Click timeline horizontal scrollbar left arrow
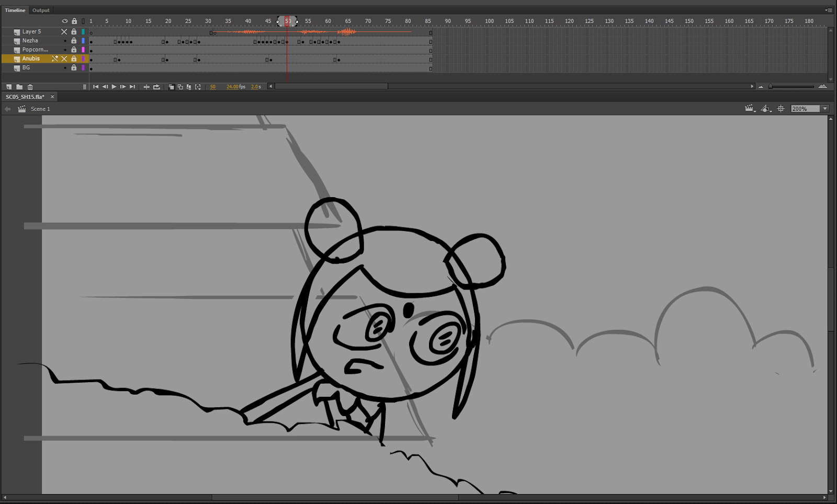 (x=271, y=86)
